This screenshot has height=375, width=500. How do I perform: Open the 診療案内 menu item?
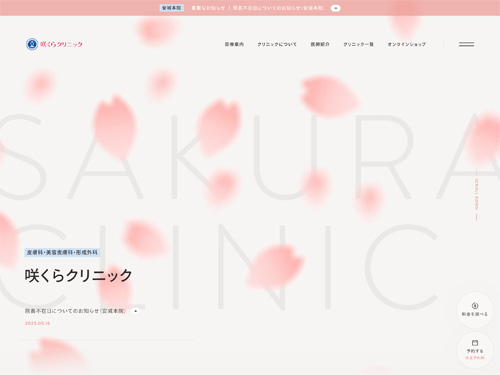pos(234,44)
